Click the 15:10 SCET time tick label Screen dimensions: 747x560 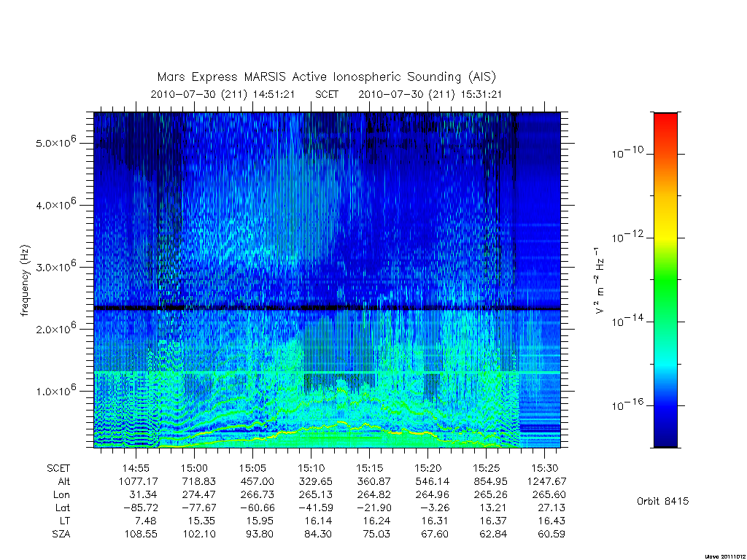311,468
